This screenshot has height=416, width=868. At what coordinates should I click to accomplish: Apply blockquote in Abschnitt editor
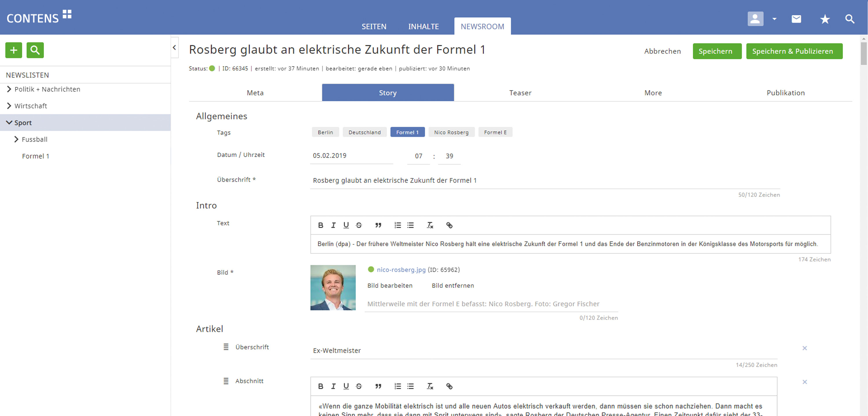click(378, 386)
